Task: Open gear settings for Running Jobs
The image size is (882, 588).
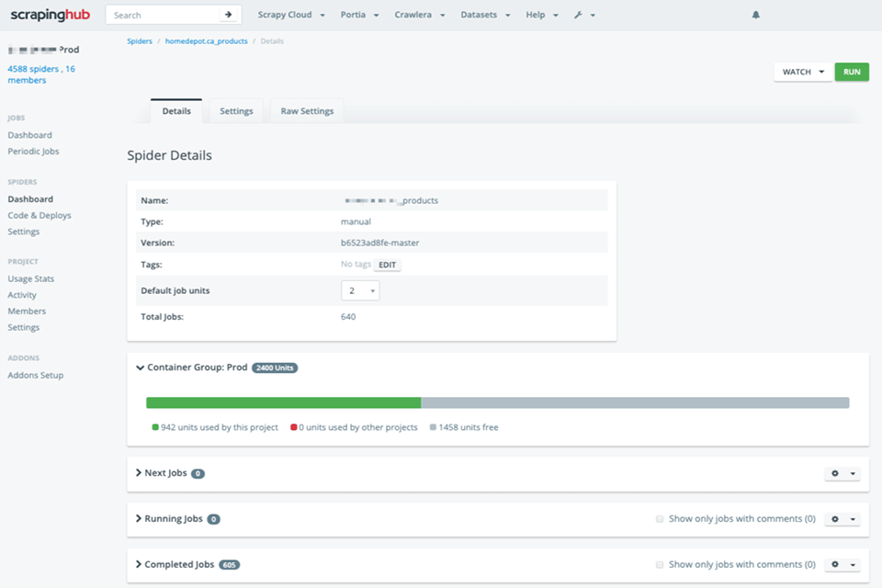Action: pos(835,519)
